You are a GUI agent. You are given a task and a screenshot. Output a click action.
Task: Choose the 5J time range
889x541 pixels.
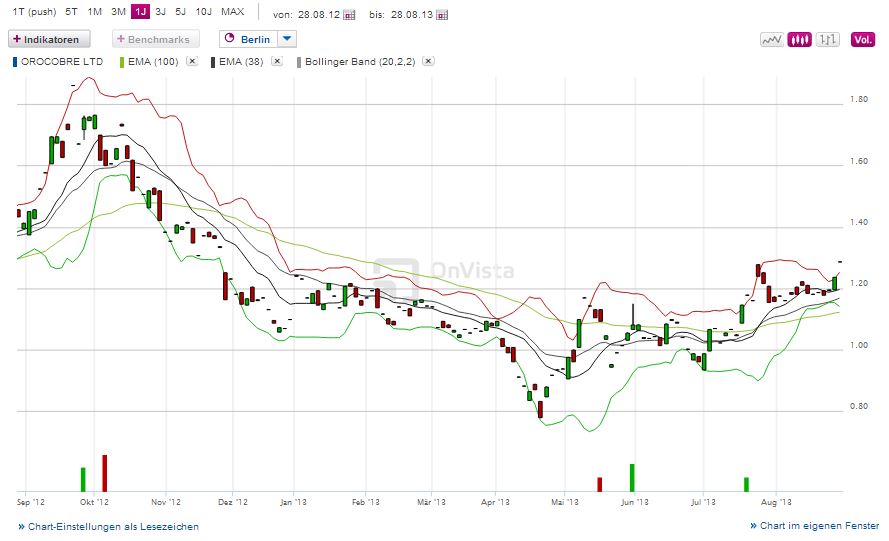(x=180, y=12)
